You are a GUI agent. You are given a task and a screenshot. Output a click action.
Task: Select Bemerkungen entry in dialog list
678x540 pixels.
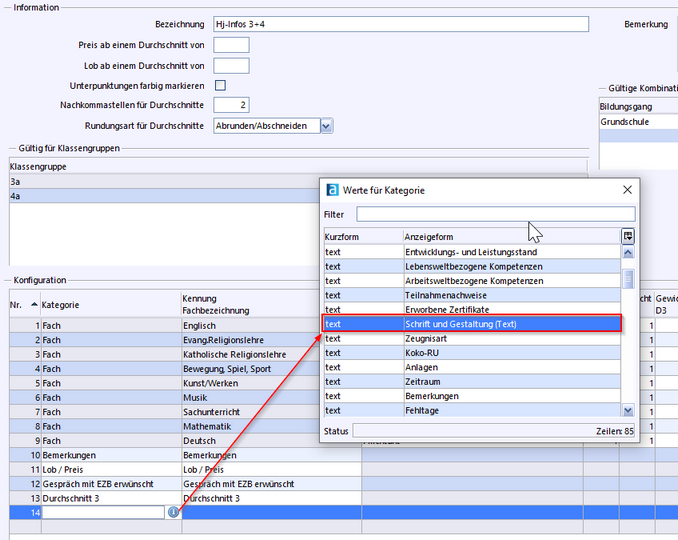[472, 396]
